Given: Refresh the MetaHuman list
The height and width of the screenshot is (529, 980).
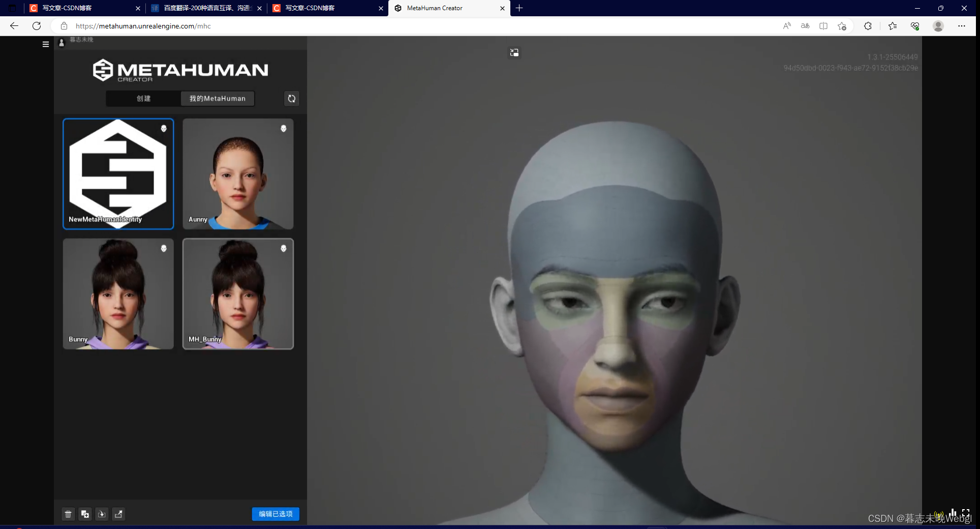Looking at the screenshot, I should [x=292, y=99].
